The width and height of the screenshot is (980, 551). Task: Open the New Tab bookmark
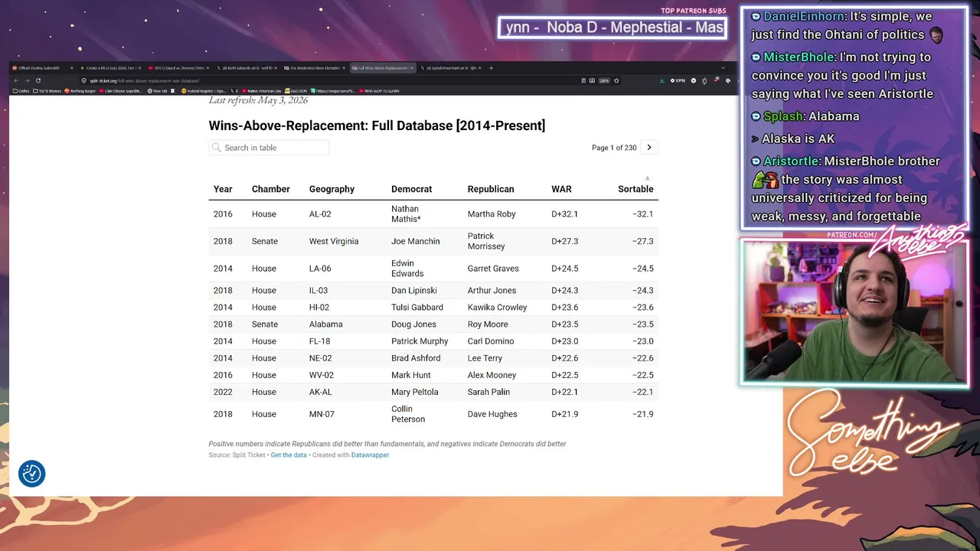(x=158, y=90)
